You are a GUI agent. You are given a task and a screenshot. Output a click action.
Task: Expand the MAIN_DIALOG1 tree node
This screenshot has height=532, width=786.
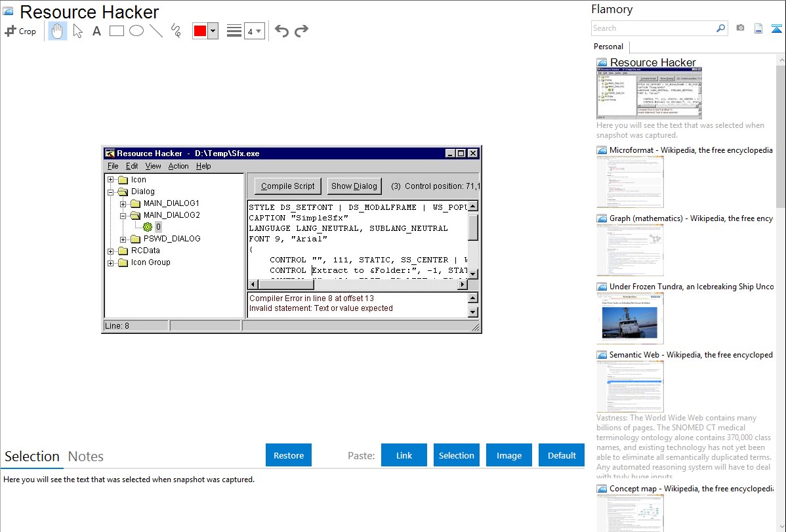click(x=123, y=203)
